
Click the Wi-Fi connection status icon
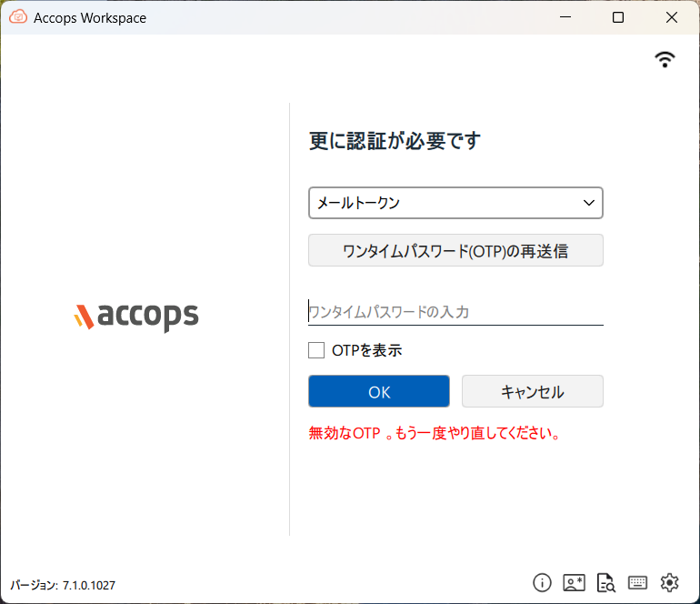click(665, 59)
